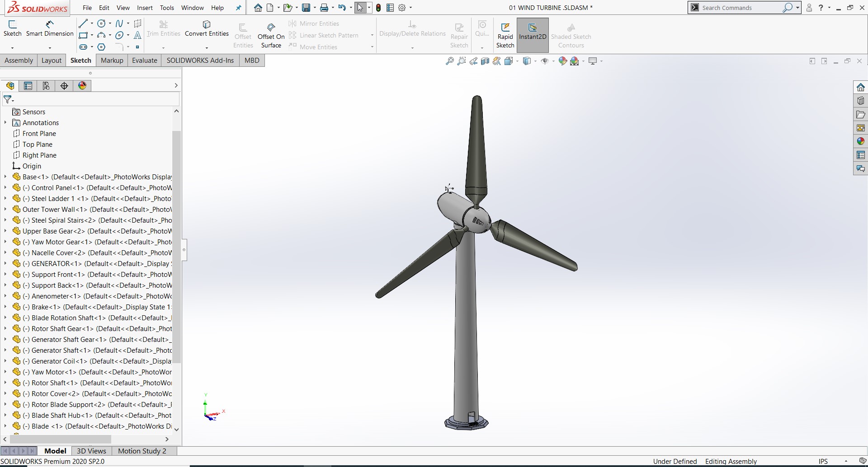Click the Zoom to Fit magnifier icon
This screenshot has height=467, width=868.
point(449,61)
